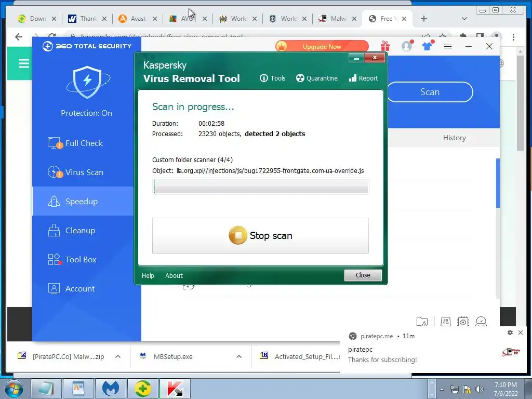Go back in the browser
Image resolution: width=532 pixels, height=399 pixels.
(x=19, y=37)
